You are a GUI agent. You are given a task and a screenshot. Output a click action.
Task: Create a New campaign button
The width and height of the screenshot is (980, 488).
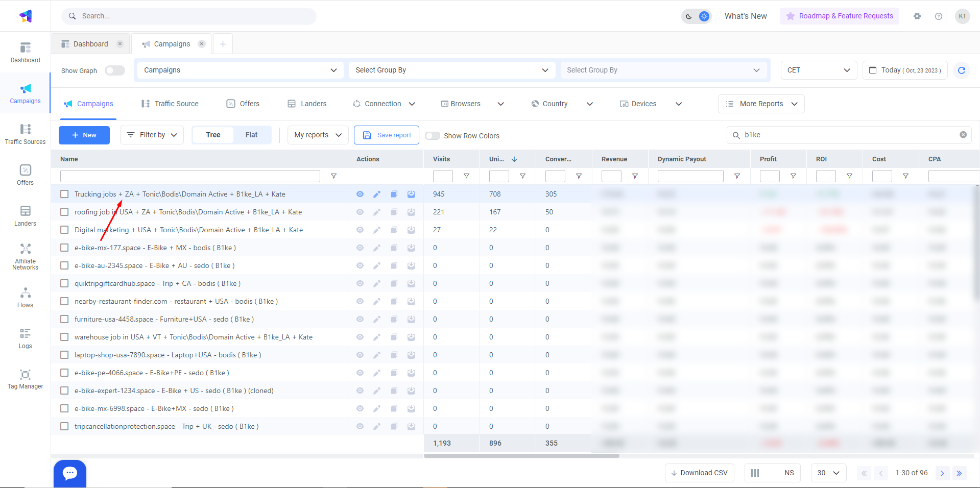pos(84,135)
